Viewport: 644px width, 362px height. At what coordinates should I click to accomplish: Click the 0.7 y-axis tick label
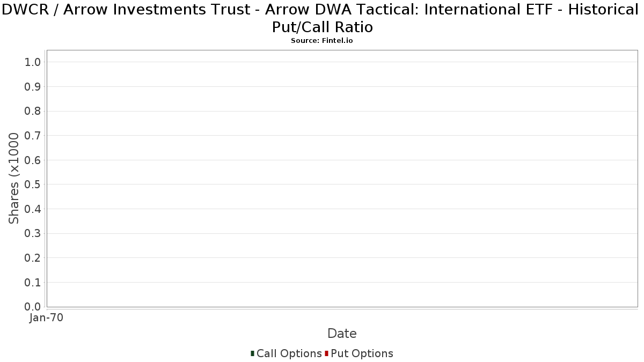(x=33, y=136)
